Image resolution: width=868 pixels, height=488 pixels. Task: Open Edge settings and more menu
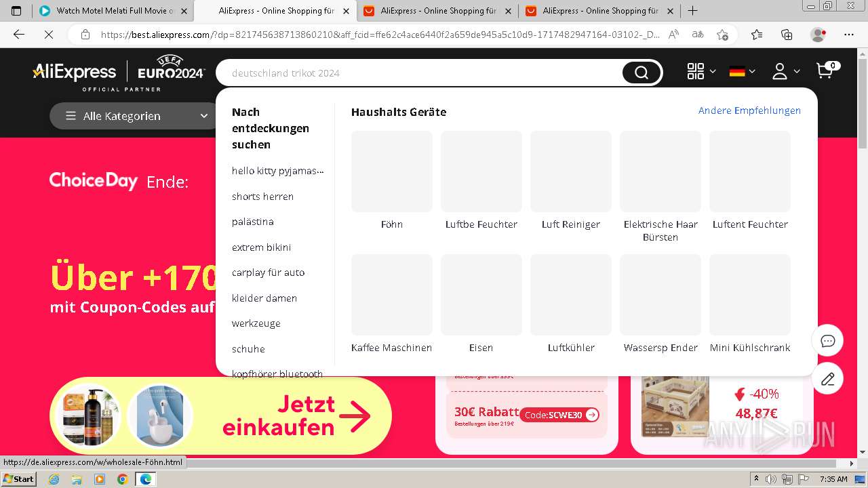[x=849, y=35]
